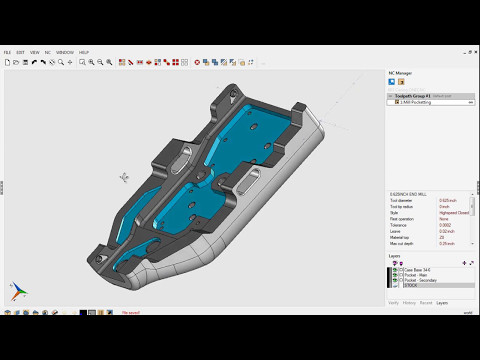Check the Pocket - Main layer checkbox

click(x=401, y=275)
